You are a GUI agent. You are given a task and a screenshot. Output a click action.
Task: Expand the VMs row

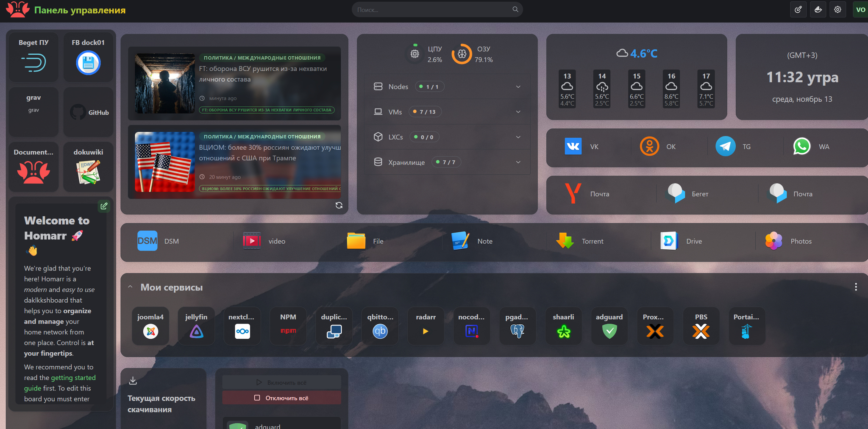coord(448,111)
